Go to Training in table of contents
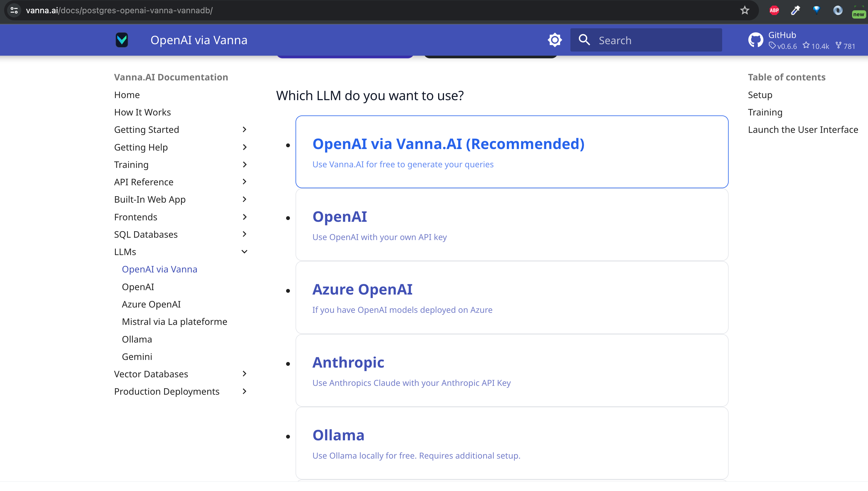 tap(765, 112)
